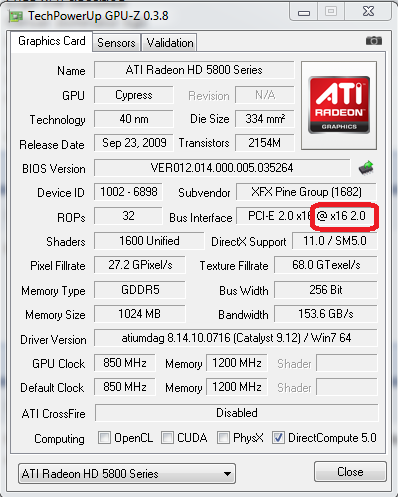Viewport: 416px width, 503px height.
Task: Click the Driver Version value atiumdag
Action: (236, 338)
